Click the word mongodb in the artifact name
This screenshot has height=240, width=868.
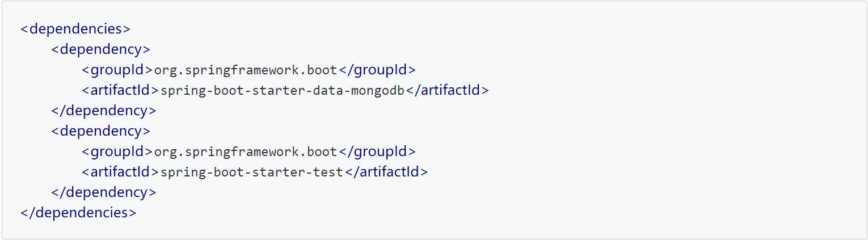(378, 91)
